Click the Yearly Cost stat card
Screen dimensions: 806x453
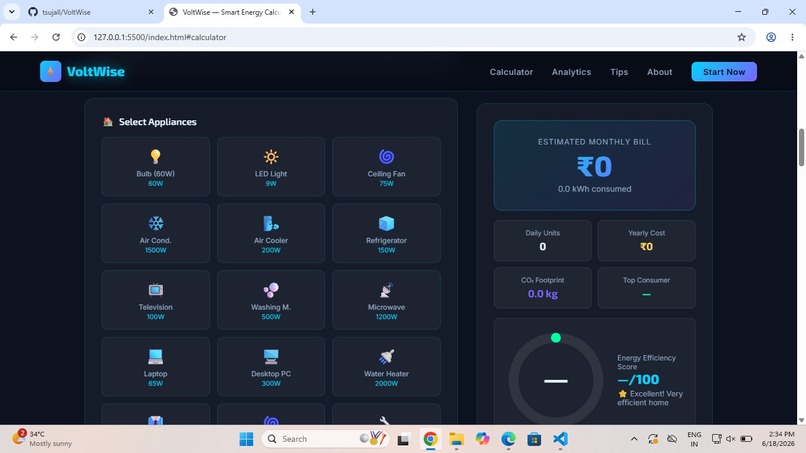pos(646,240)
